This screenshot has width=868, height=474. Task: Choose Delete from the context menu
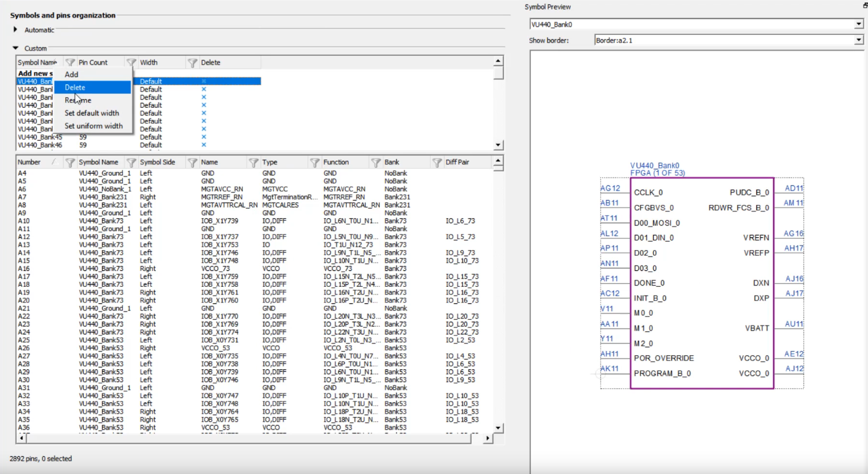75,88
